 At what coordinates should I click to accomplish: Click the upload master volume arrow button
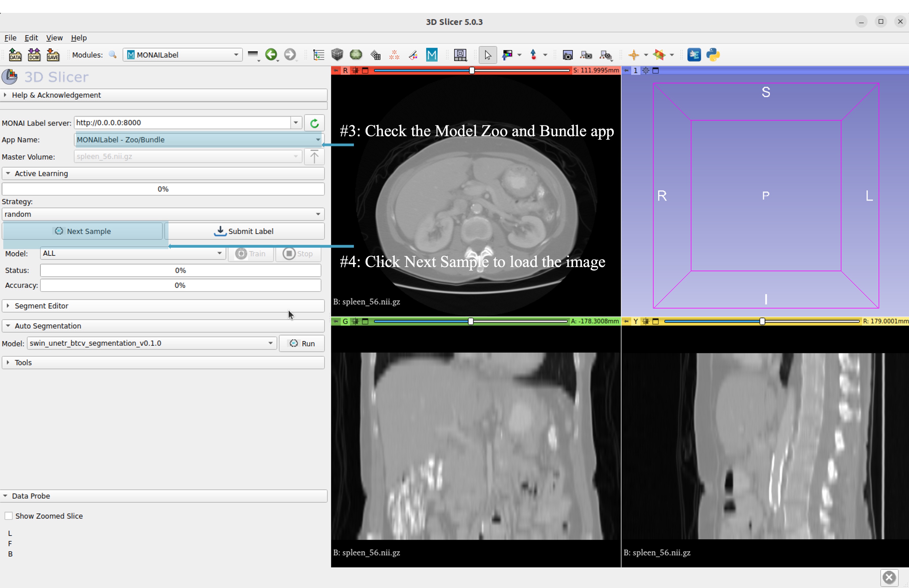coord(314,156)
